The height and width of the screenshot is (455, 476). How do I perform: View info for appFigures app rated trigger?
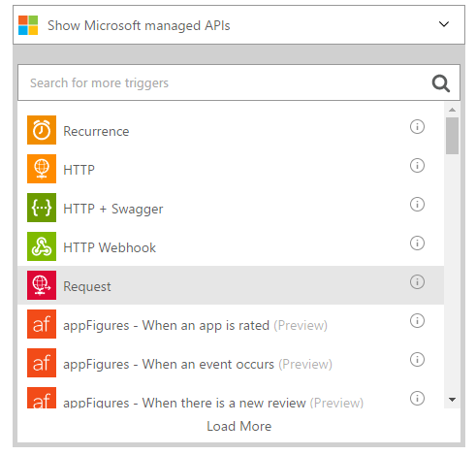click(417, 320)
